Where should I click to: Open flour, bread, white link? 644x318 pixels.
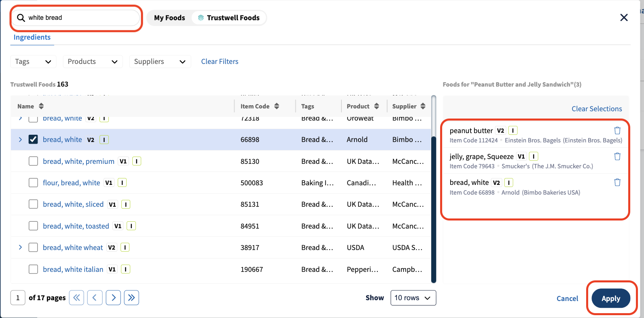[72, 183]
